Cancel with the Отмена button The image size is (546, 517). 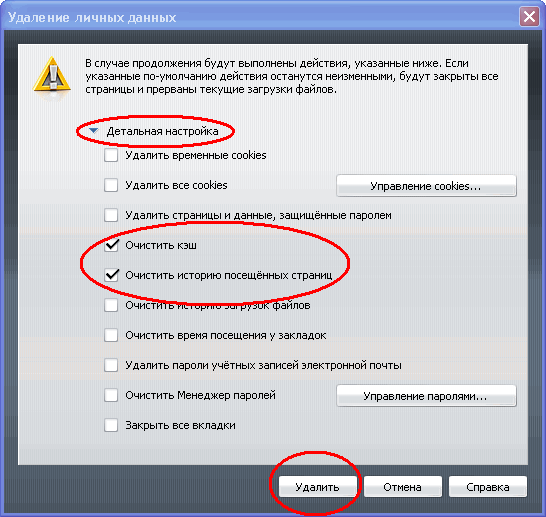point(403,487)
